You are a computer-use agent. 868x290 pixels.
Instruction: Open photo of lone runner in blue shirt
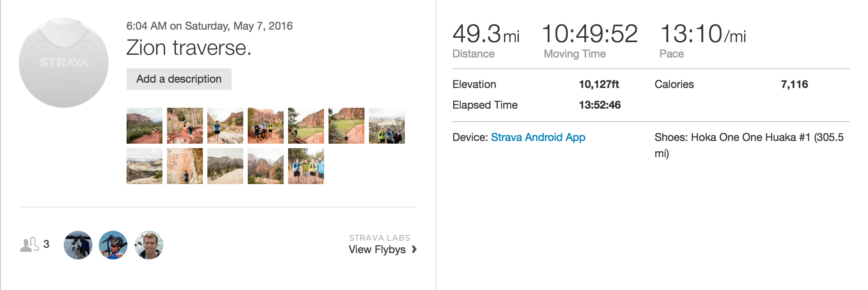point(225,126)
